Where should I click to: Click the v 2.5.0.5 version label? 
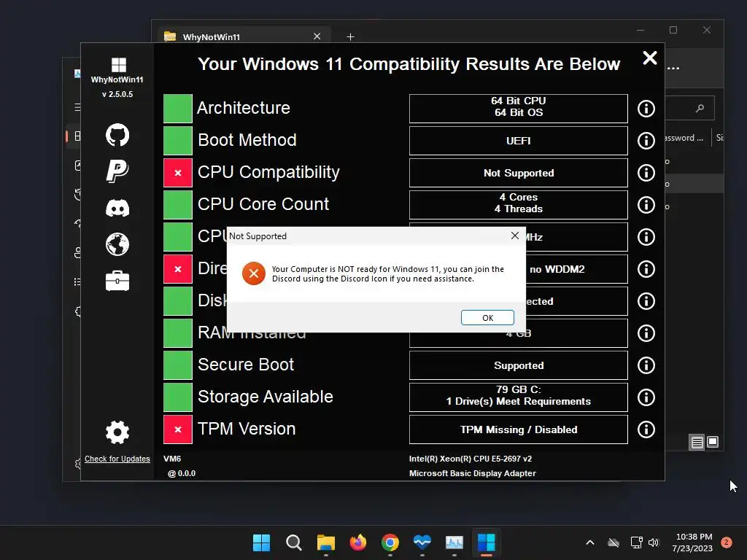point(117,94)
